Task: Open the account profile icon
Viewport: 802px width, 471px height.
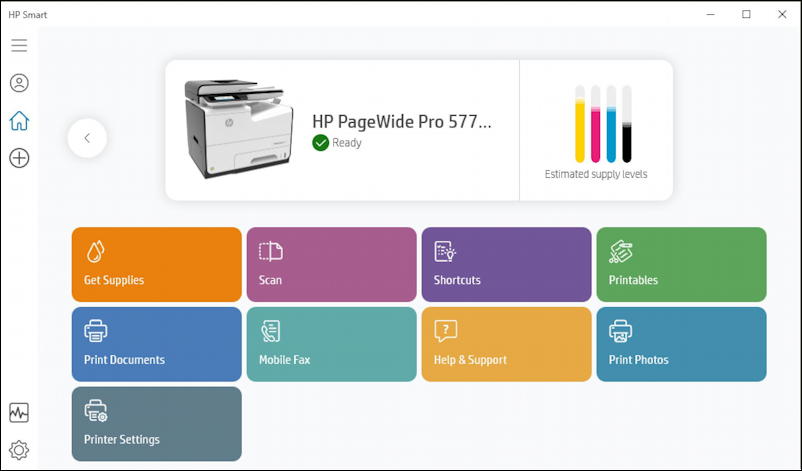Action: 19,83
